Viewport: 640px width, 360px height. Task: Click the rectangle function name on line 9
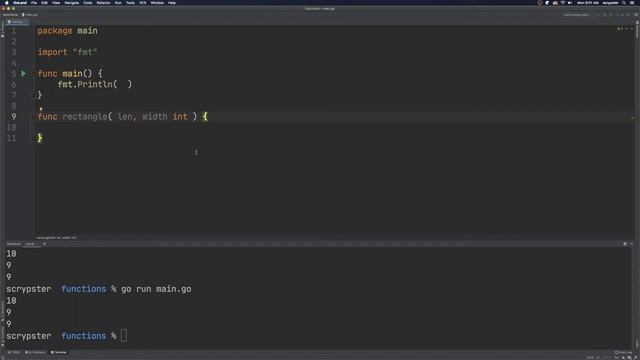click(x=84, y=117)
